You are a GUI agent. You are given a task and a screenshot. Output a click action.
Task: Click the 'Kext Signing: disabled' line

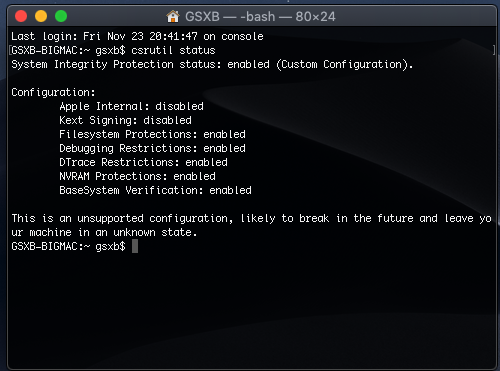point(125,120)
